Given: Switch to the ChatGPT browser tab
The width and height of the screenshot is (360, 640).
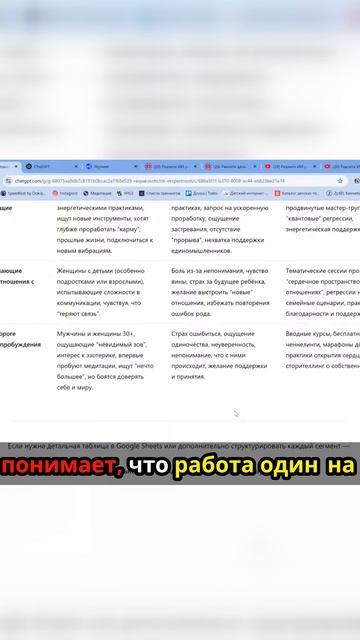Looking at the screenshot, I should 51,167.
